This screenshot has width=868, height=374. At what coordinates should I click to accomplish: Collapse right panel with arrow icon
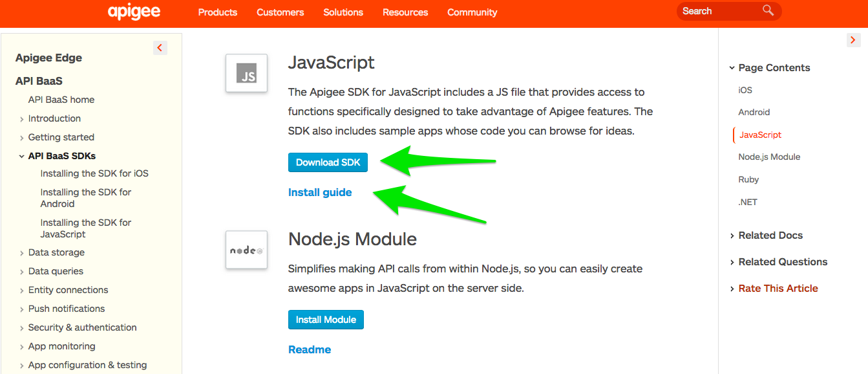tap(853, 40)
